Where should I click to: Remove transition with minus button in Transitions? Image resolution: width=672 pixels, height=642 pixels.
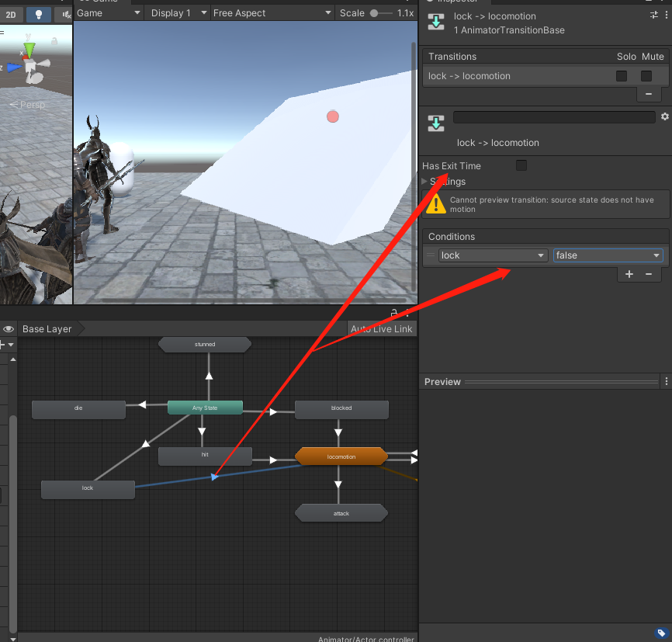point(649,94)
